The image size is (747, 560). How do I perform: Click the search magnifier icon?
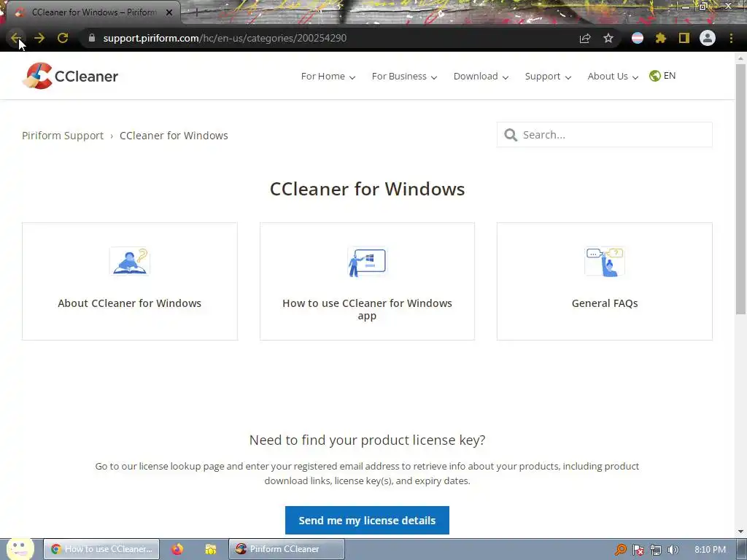[x=511, y=135]
